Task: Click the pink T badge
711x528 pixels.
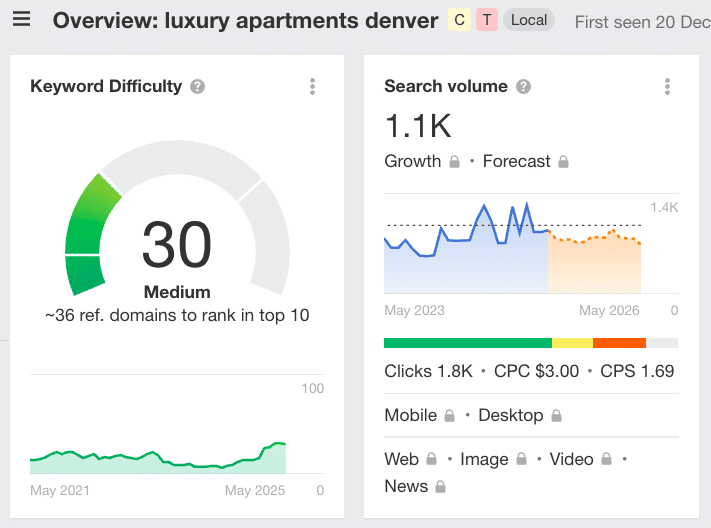Action: [x=487, y=20]
